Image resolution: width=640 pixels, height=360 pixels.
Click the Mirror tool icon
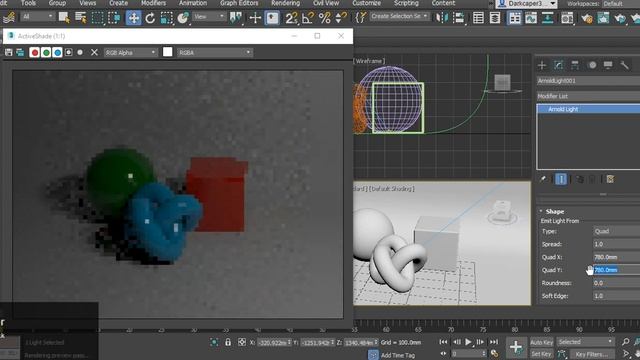(442, 18)
